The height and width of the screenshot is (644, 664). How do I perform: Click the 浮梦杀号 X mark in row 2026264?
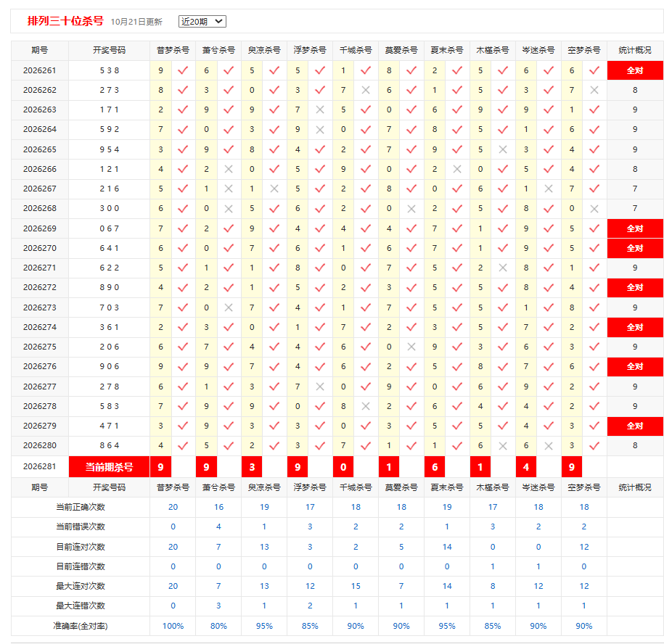320,130
